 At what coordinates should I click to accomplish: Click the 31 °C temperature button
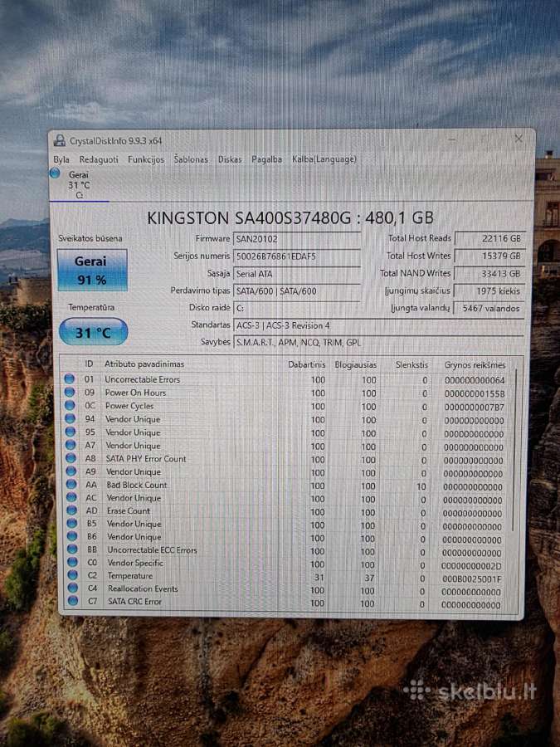tap(93, 332)
